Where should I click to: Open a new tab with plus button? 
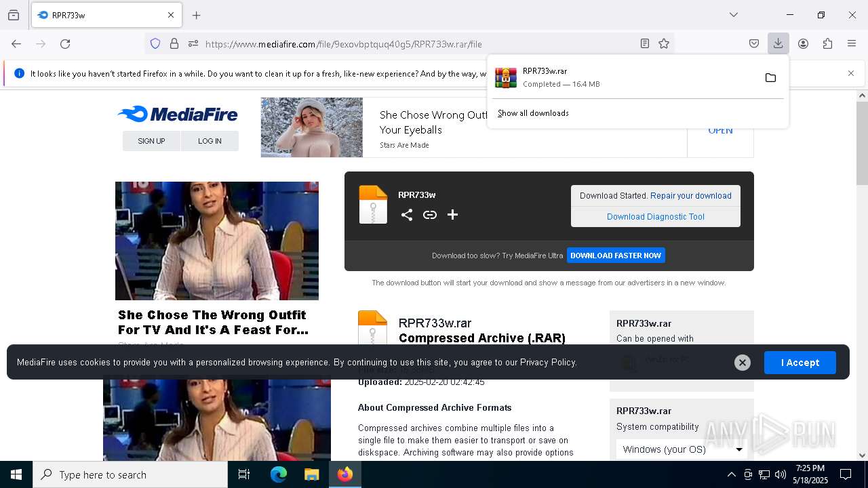[197, 15]
